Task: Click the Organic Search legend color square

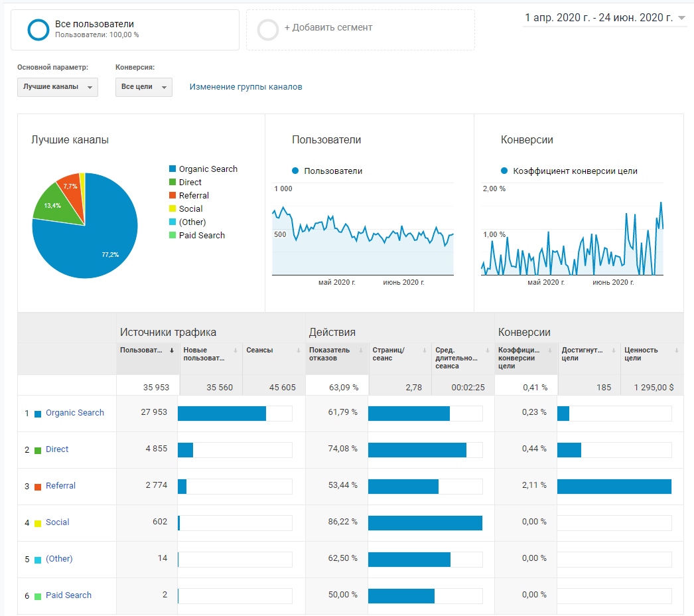Action: (173, 169)
